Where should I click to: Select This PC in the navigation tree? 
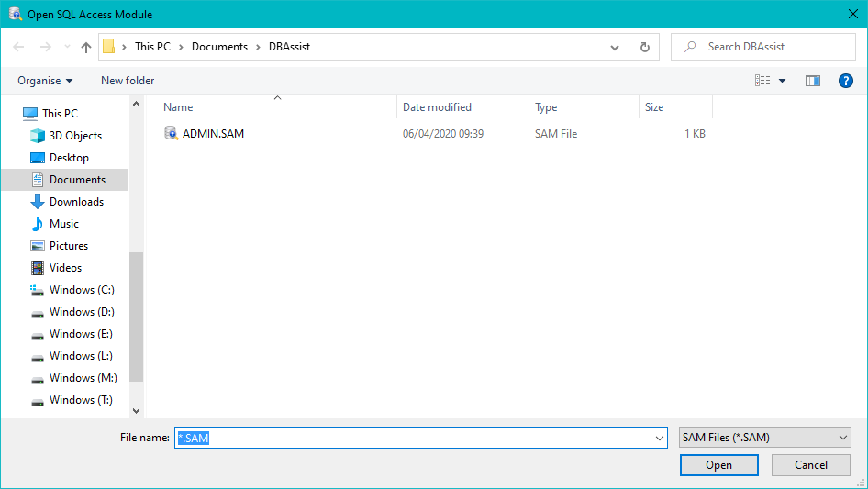click(x=60, y=114)
